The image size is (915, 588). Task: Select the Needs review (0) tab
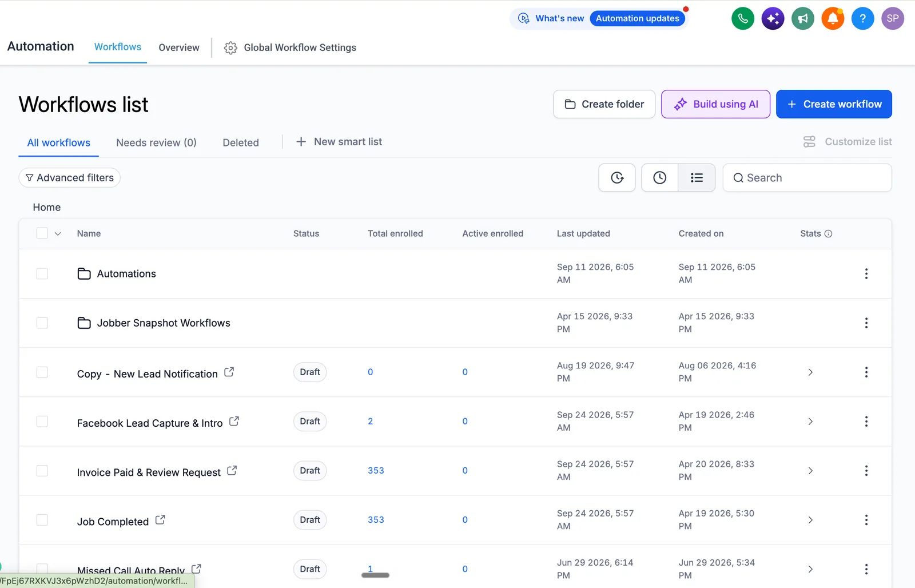156,142
